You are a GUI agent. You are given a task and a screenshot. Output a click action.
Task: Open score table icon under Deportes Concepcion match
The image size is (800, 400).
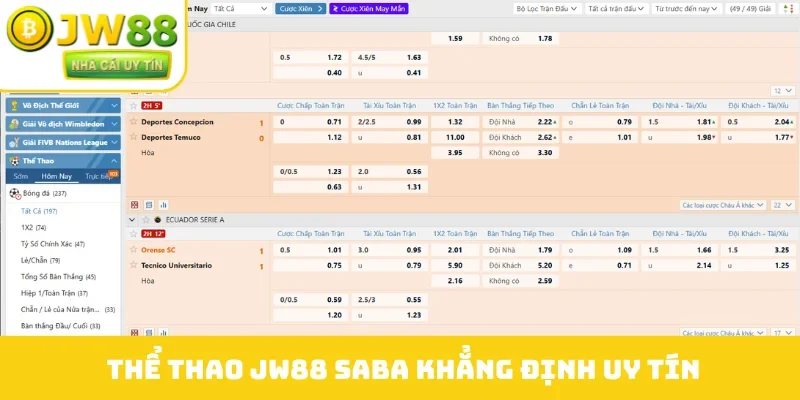pyautogui.click(x=149, y=205)
